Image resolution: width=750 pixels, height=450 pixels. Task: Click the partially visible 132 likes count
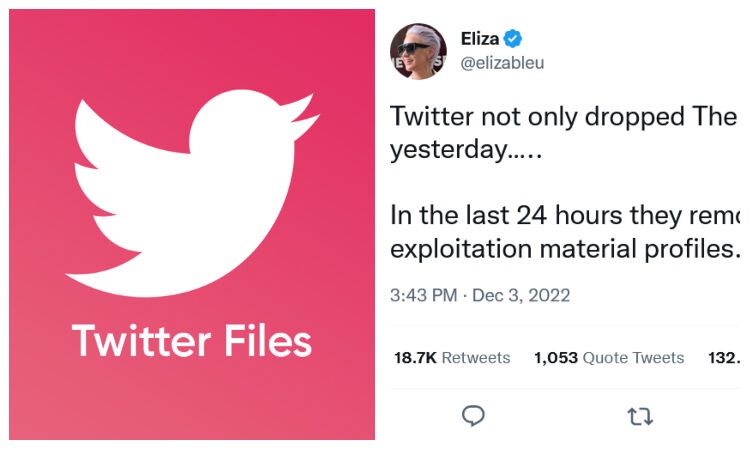click(x=724, y=357)
